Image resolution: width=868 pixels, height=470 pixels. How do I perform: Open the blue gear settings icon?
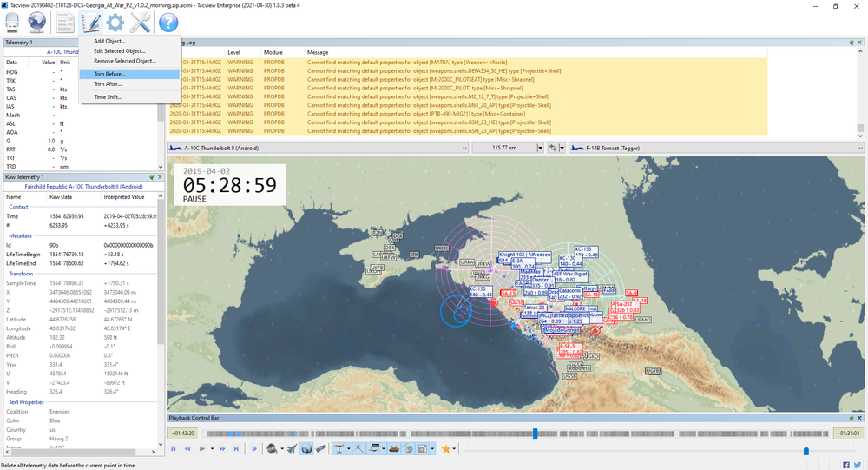(115, 23)
